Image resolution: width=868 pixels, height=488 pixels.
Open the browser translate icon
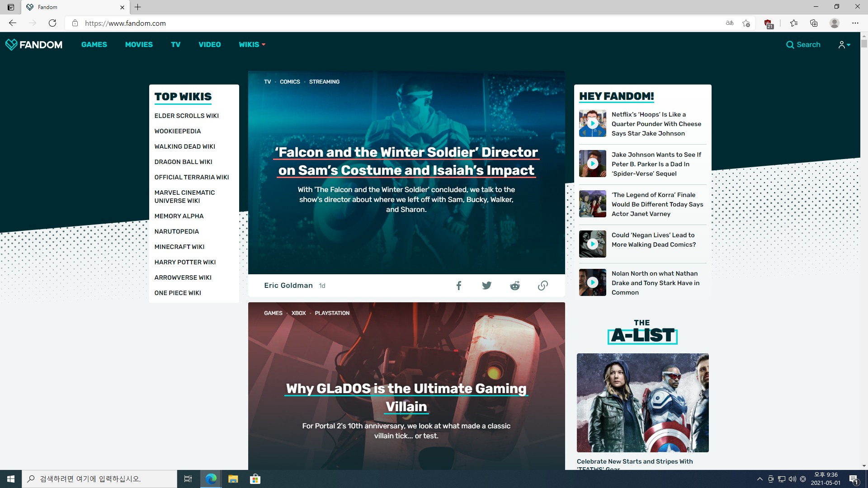pyautogui.click(x=730, y=23)
